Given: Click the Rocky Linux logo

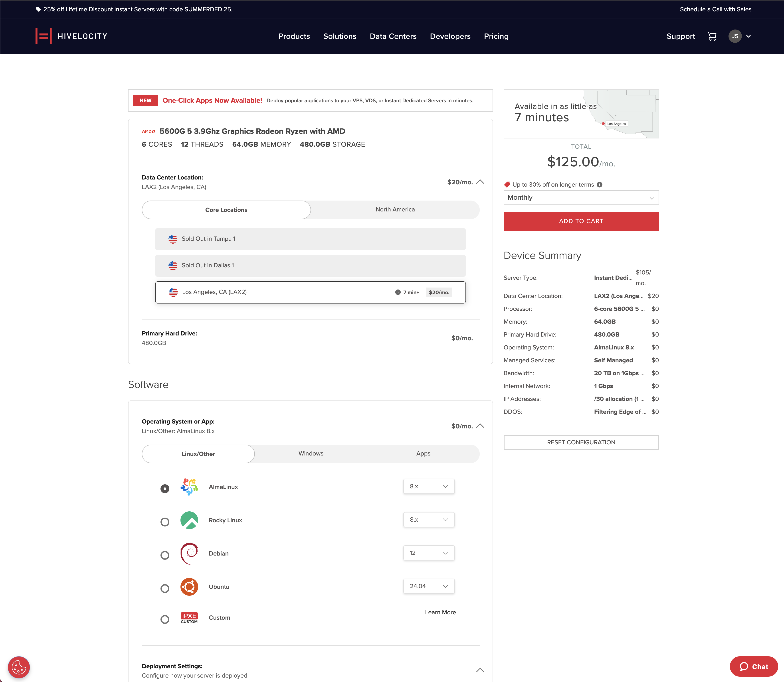Looking at the screenshot, I should click(189, 520).
